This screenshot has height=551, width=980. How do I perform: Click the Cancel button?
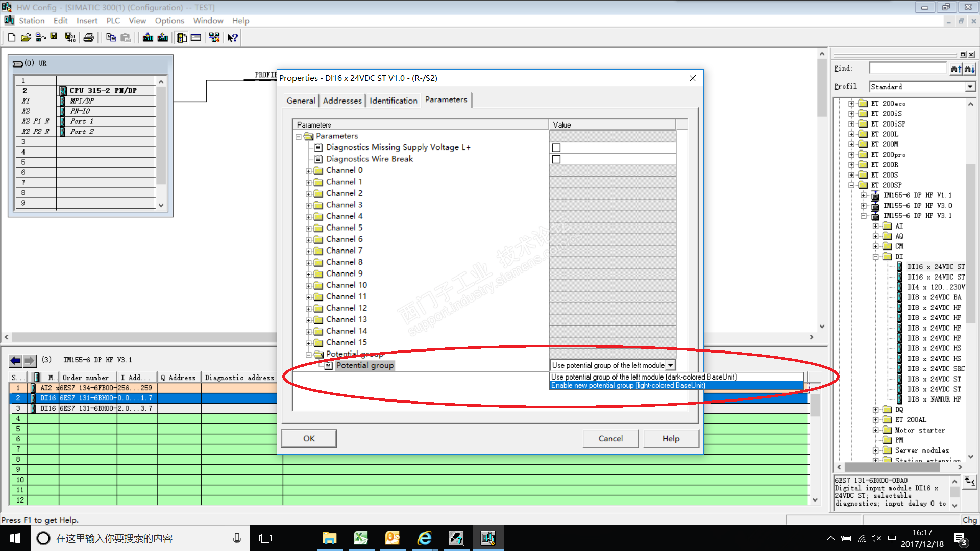point(610,438)
